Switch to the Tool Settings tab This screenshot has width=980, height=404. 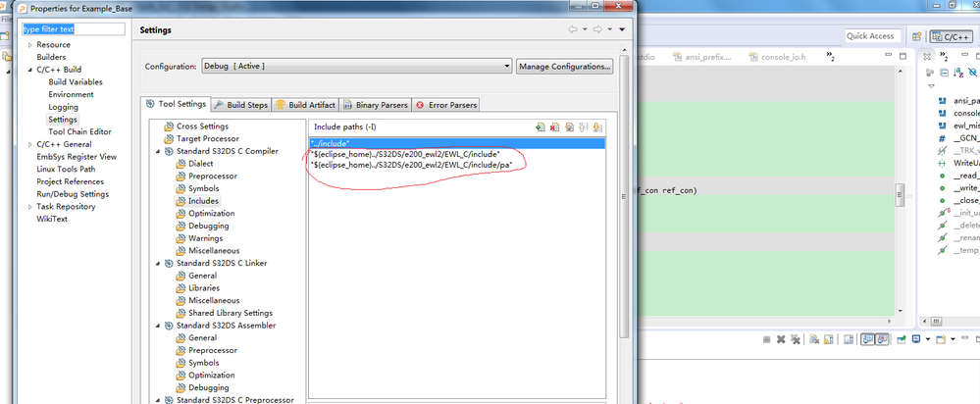click(176, 104)
